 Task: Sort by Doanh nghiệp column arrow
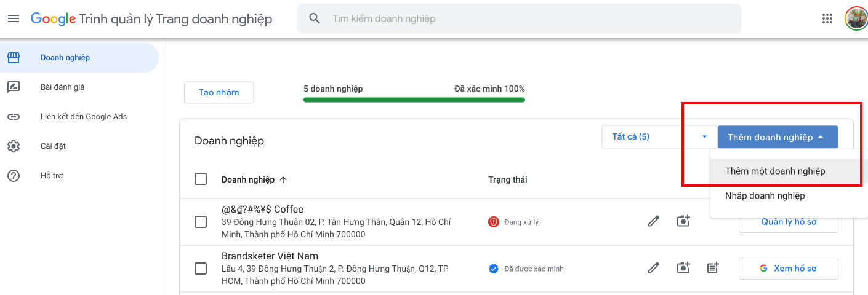pos(283,179)
